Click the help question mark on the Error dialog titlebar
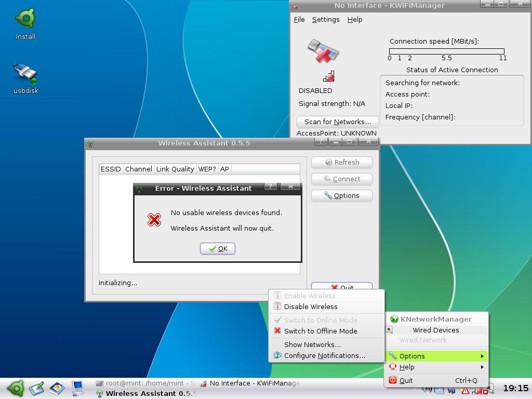This screenshot has width=532, height=399. (x=270, y=187)
